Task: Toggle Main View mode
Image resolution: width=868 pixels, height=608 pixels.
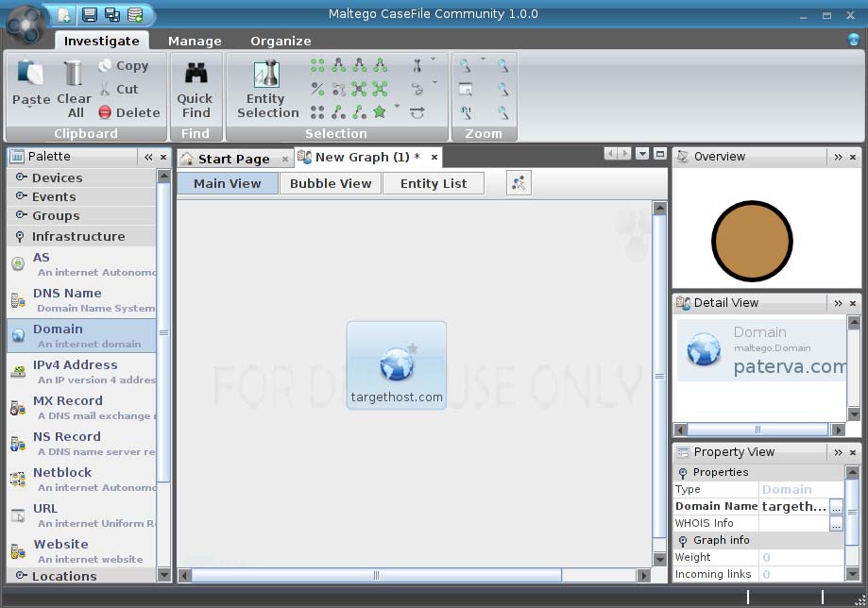Action: pos(227,183)
